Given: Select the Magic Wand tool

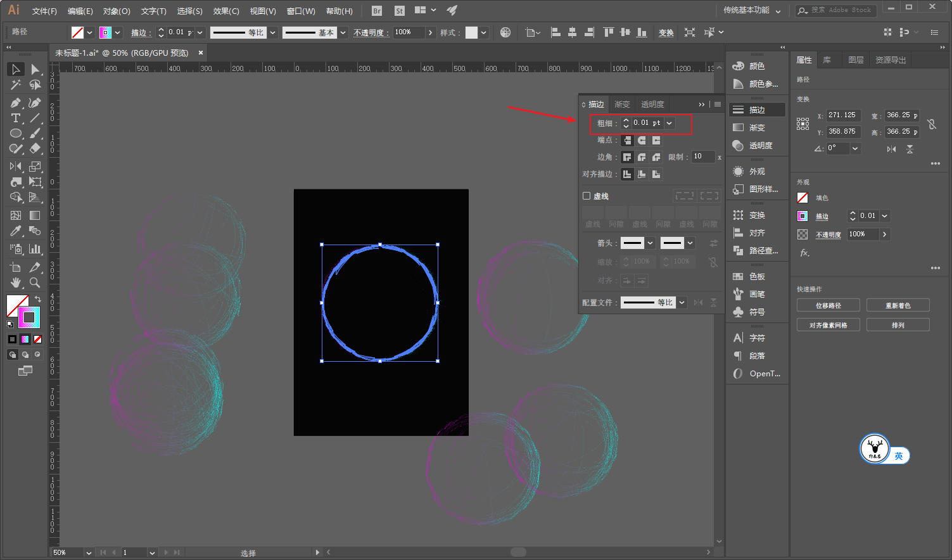Looking at the screenshot, I should 16,85.
